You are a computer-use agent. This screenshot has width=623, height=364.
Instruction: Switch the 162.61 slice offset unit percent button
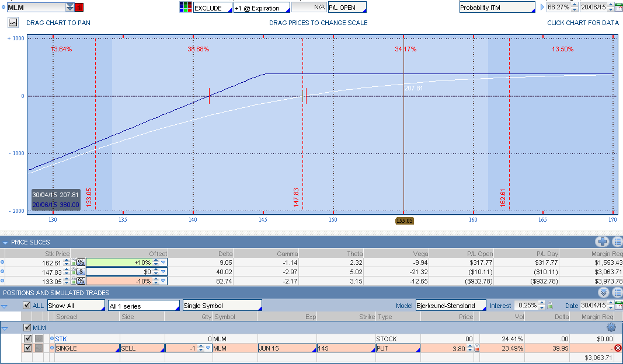coord(81,262)
